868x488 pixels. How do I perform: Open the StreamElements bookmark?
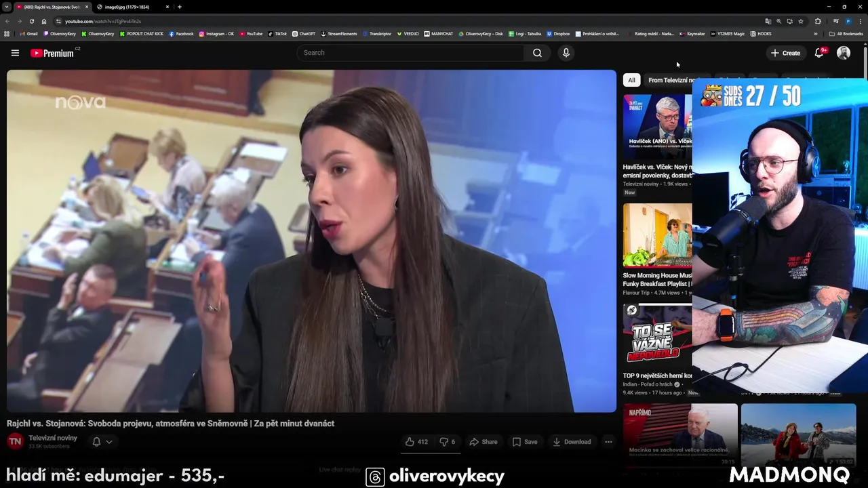(339, 33)
